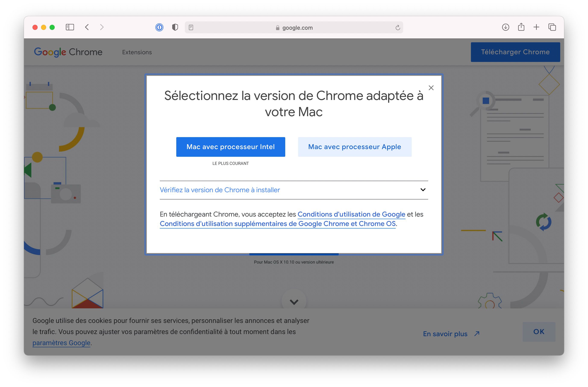Open the privacy report shield icon
Screen dimensions: 588x387
pyautogui.click(x=175, y=27)
